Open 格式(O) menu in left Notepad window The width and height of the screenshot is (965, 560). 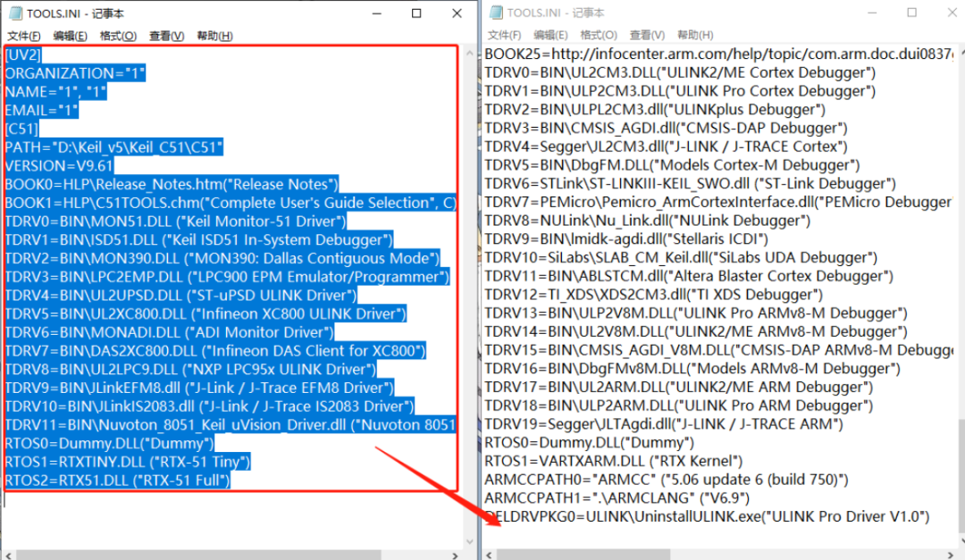pyautogui.click(x=118, y=37)
